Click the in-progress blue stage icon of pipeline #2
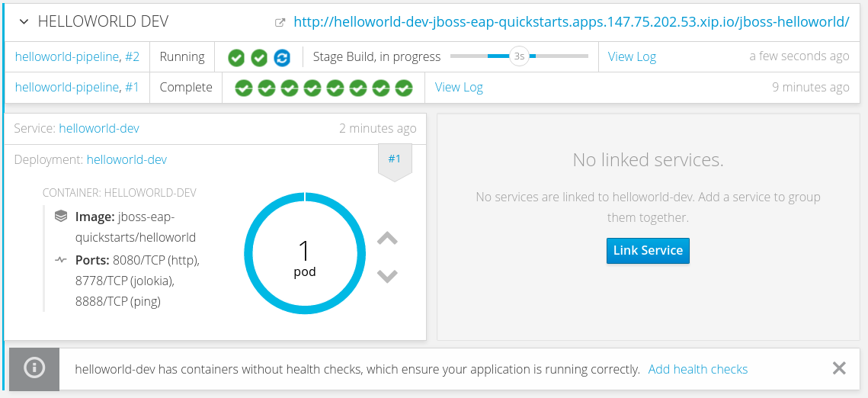The width and height of the screenshot is (868, 398). tap(282, 57)
